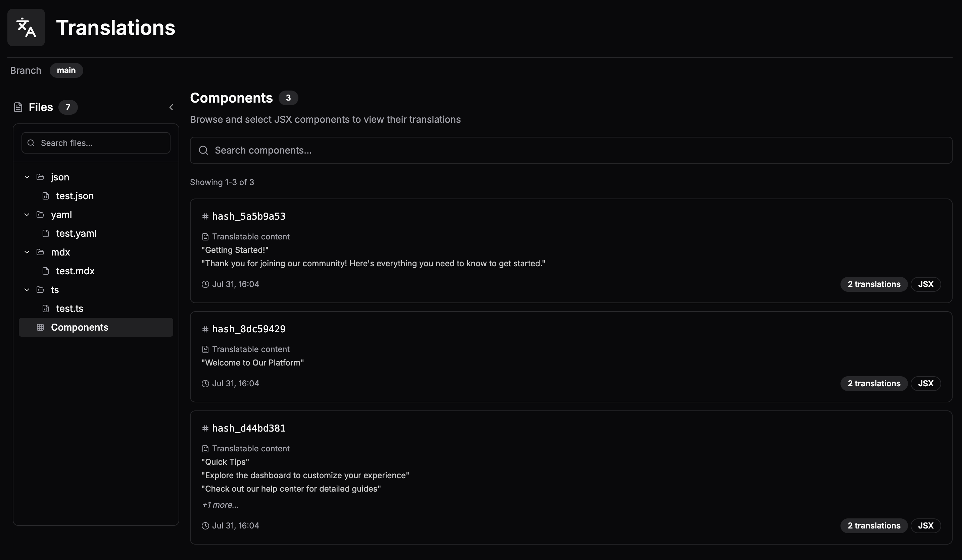Image resolution: width=962 pixels, height=560 pixels.
Task: Open the test.yaml file
Action: tap(76, 233)
